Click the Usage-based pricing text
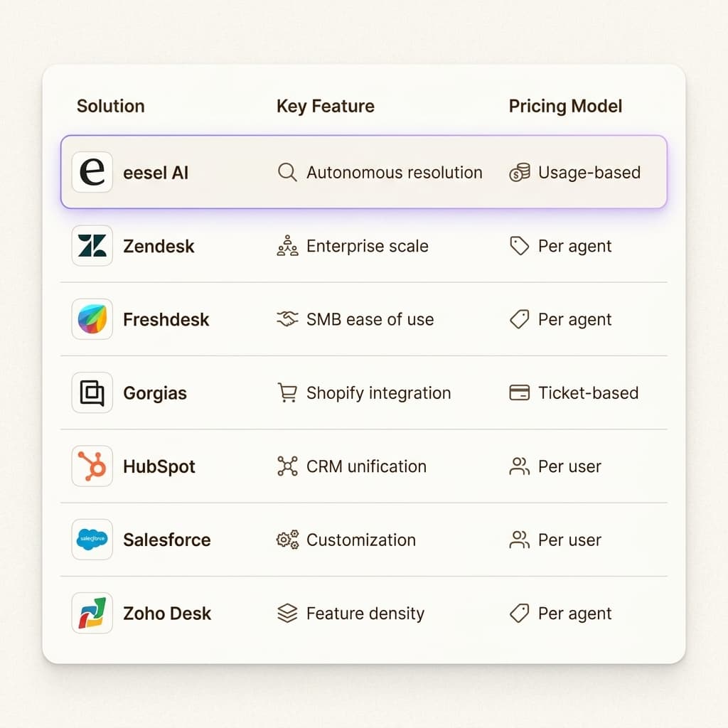 589,173
